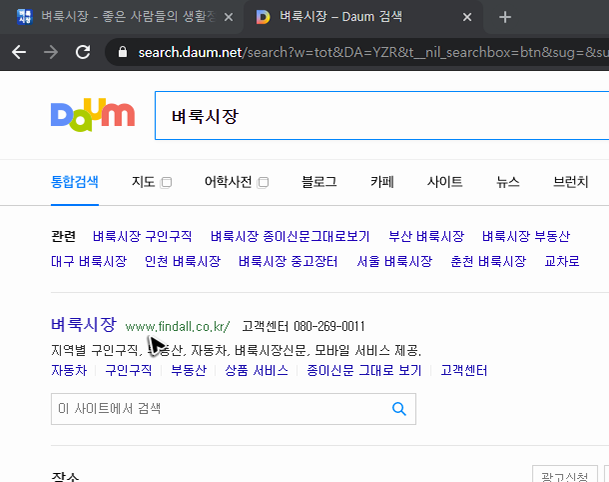
Task: Close the Daum 검색 tab
Action: tap(467, 17)
